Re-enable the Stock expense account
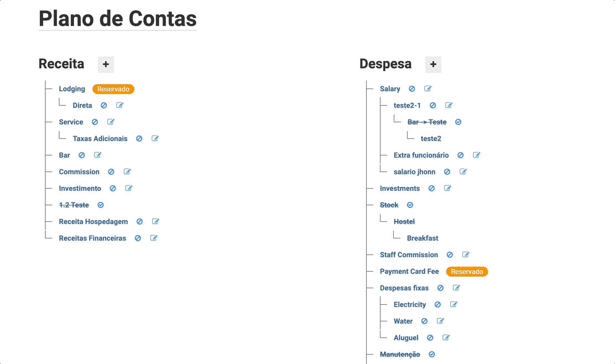The width and height of the screenshot is (615, 364). click(x=410, y=205)
